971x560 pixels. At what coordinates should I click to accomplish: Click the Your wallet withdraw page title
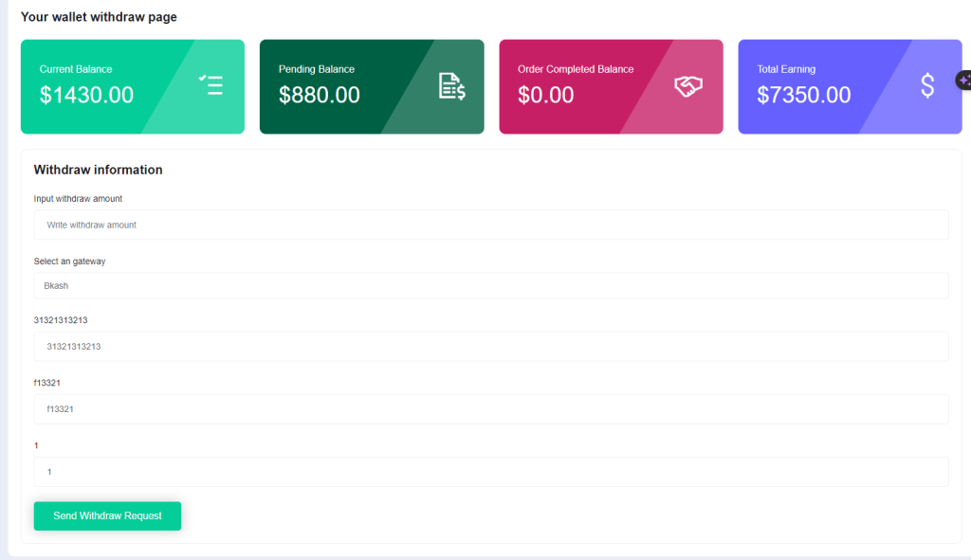pos(99,17)
